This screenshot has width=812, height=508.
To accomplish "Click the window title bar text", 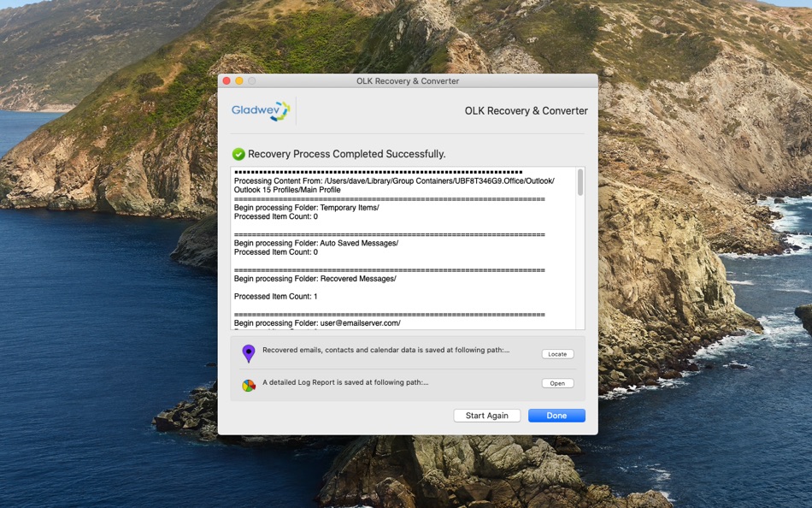I will tap(408, 81).
